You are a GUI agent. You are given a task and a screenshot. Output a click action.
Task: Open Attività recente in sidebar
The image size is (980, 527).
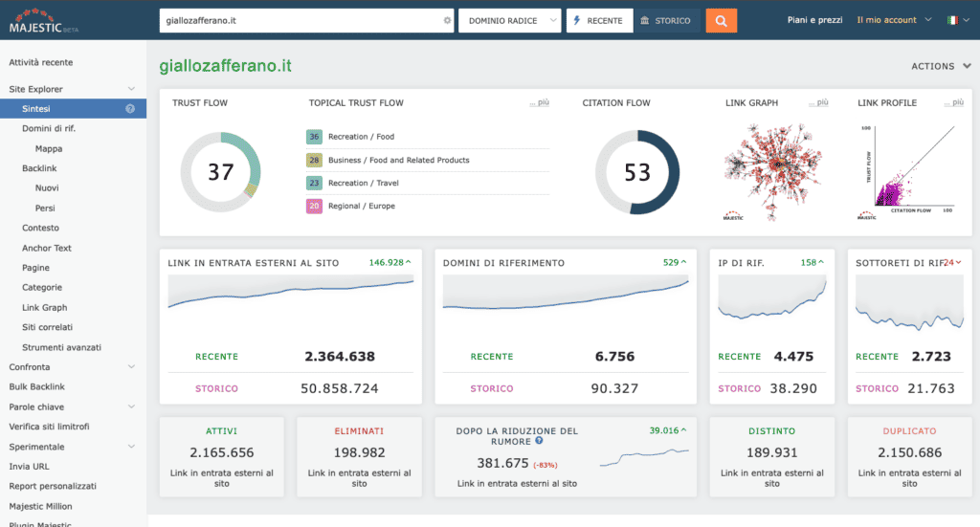click(x=40, y=62)
